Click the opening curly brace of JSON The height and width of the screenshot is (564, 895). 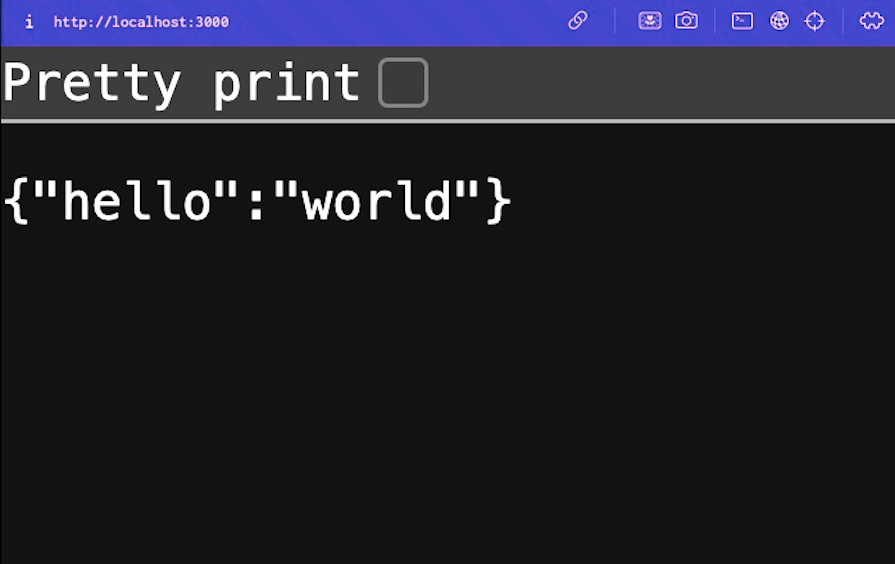coord(14,202)
